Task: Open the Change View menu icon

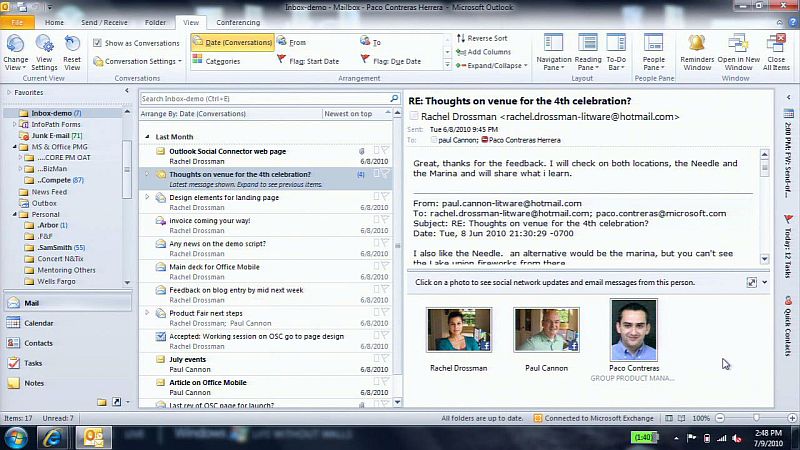Action: 15,53
